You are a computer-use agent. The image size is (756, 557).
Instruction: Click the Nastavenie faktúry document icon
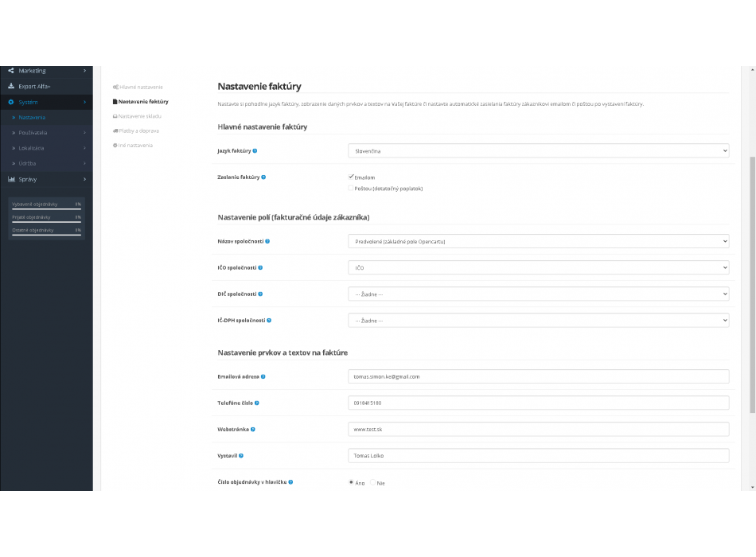(115, 102)
